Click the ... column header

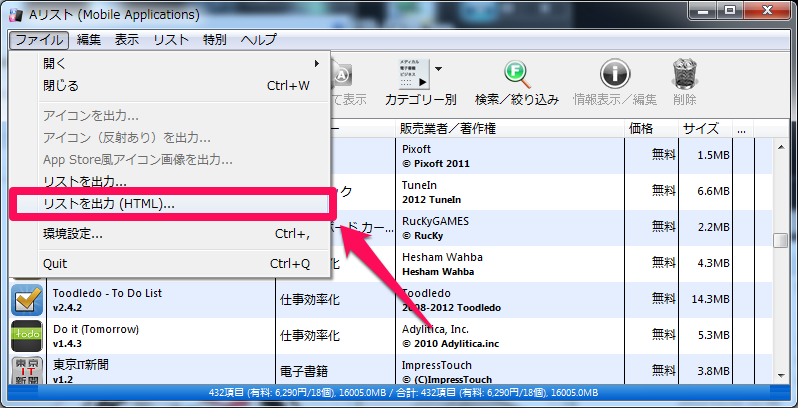tap(743, 129)
